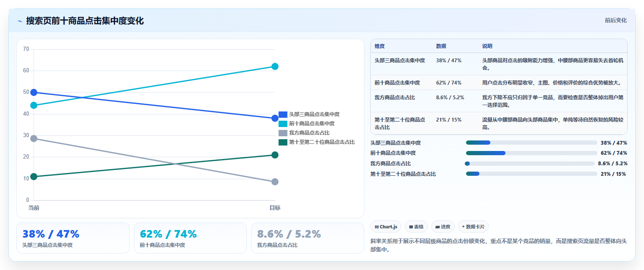Click the 我方商品点击占比 progress bar
This screenshot has width=644, height=270.
pyautogui.click(x=530, y=164)
